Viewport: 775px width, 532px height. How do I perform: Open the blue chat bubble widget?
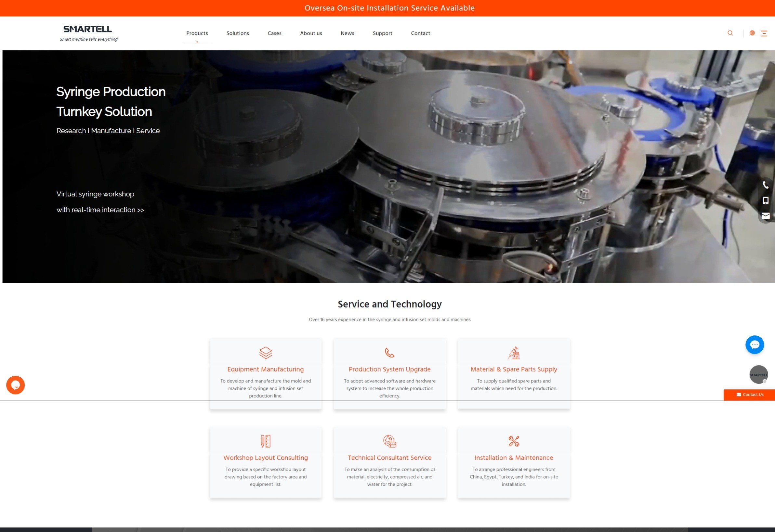pyautogui.click(x=754, y=345)
